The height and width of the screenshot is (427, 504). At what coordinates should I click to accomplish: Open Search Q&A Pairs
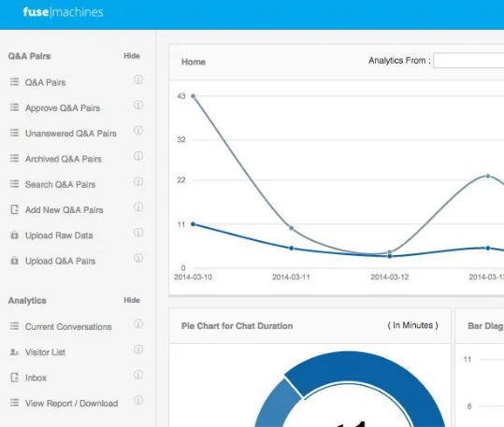(x=61, y=184)
